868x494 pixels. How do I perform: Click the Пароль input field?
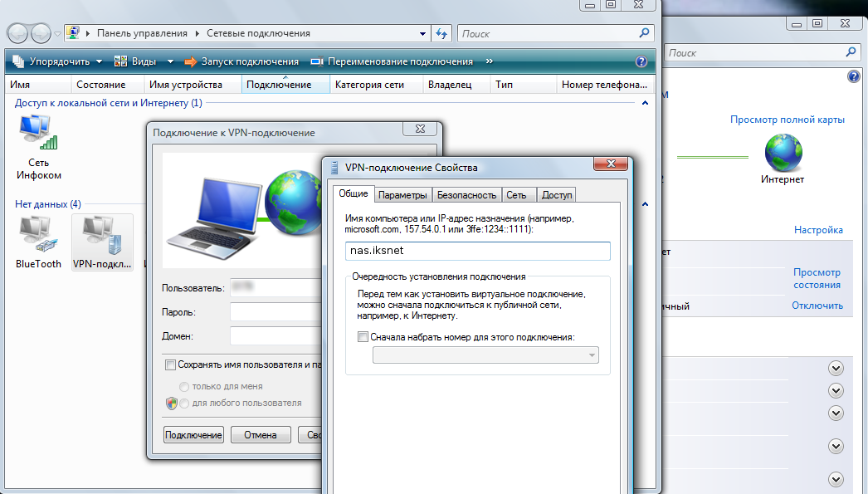click(x=276, y=312)
